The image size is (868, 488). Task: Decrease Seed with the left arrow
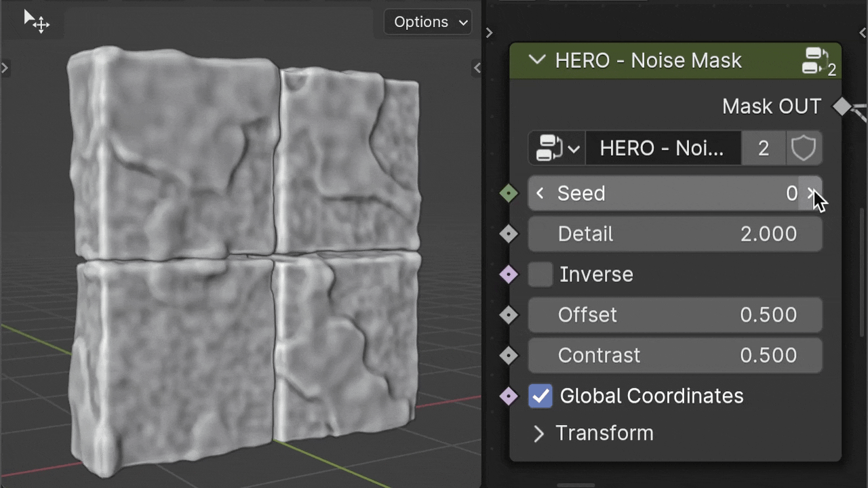click(540, 193)
